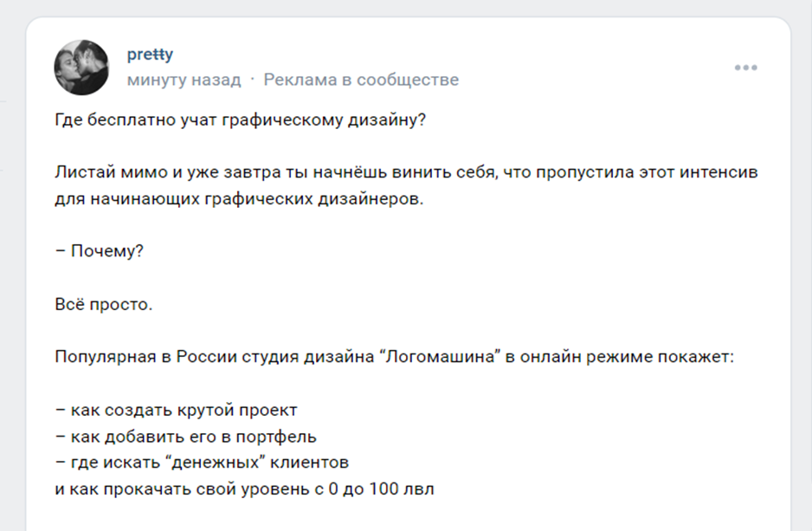The image size is (812, 531).
Task: Click the 'Всё просто.' line
Action: (103, 304)
